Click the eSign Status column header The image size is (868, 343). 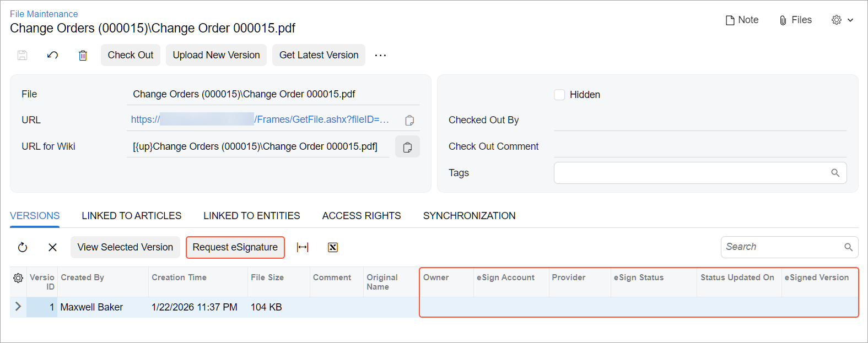point(654,282)
